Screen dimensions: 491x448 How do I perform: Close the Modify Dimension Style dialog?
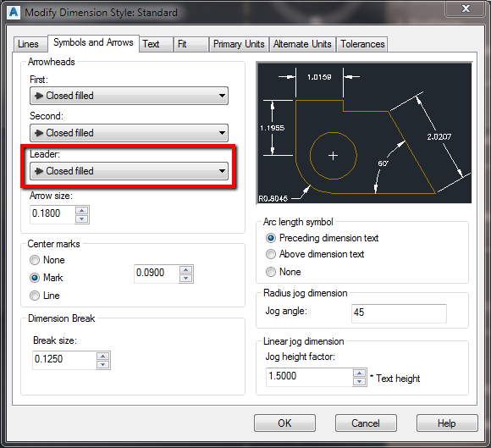click(x=466, y=8)
